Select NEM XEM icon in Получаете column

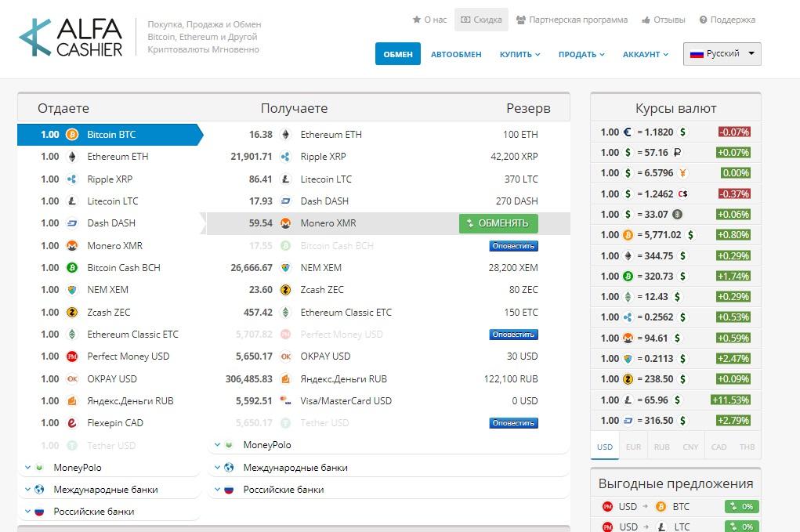[x=286, y=268]
